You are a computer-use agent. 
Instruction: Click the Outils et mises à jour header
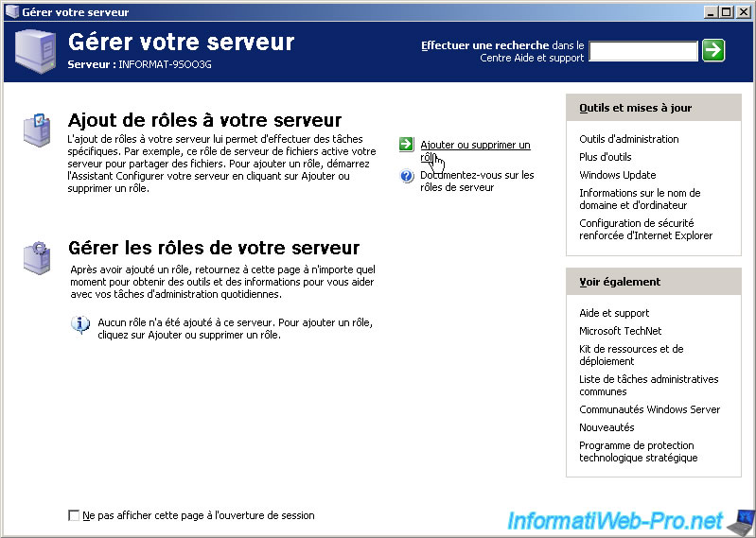coord(653,108)
